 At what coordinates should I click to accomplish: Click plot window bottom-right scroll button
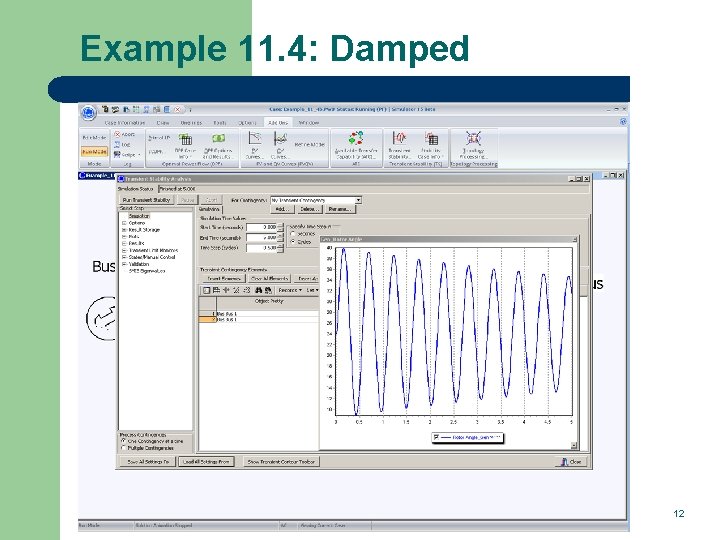point(574,445)
